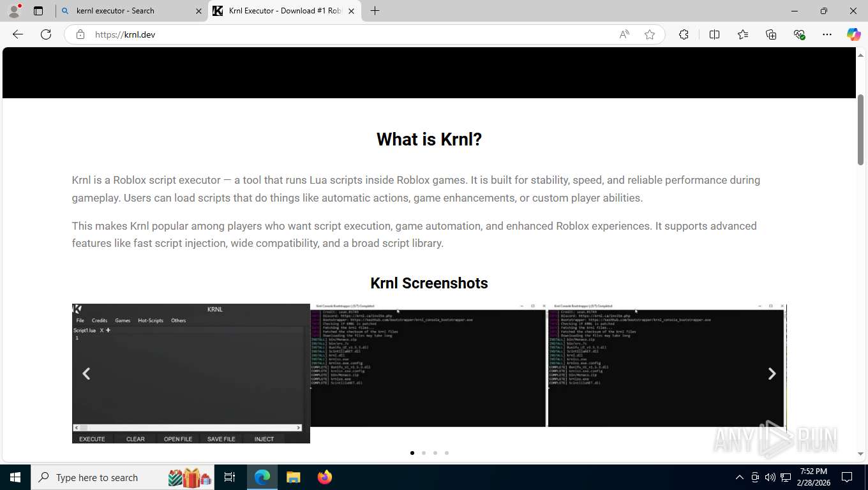Add this page to favorites star
The image size is (868, 490).
(650, 34)
